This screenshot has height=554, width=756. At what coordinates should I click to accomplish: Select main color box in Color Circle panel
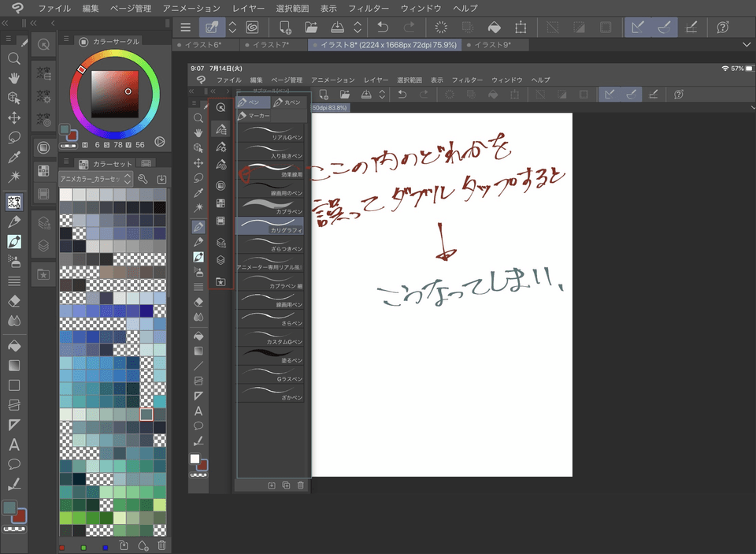coord(65,129)
